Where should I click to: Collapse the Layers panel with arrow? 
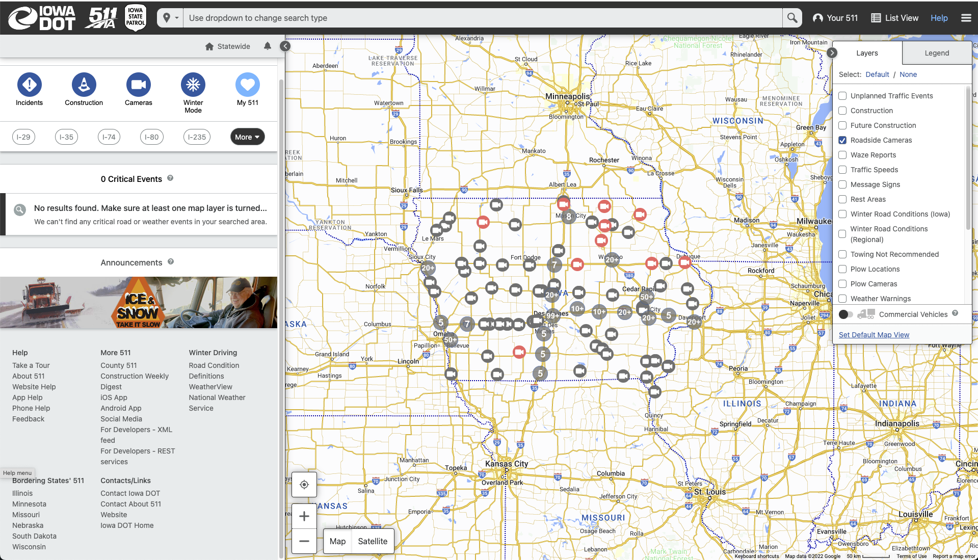[832, 53]
